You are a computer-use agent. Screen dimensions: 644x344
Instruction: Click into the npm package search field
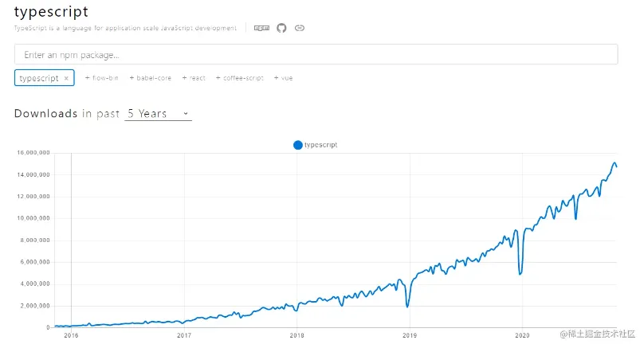(316, 55)
